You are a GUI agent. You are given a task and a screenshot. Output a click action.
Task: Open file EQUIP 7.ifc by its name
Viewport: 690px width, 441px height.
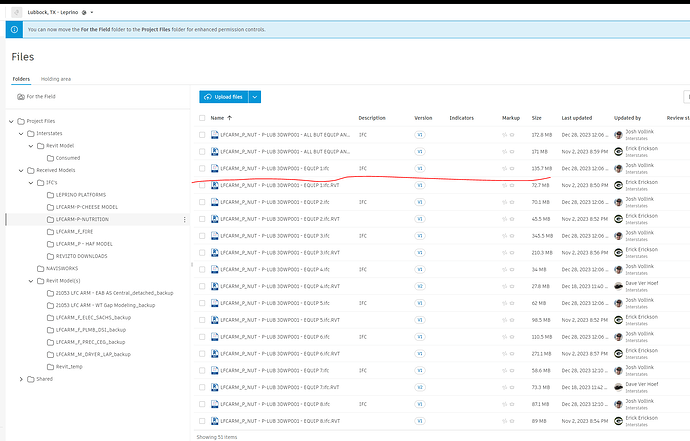pyautogui.click(x=275, y=371)
